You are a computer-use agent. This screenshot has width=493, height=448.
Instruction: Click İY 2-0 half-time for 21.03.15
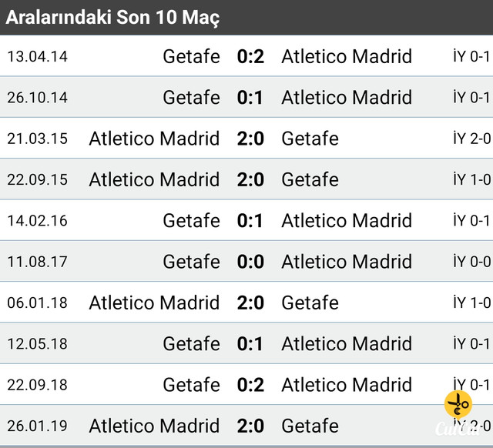pyautogui.click(x=472, y=139)
